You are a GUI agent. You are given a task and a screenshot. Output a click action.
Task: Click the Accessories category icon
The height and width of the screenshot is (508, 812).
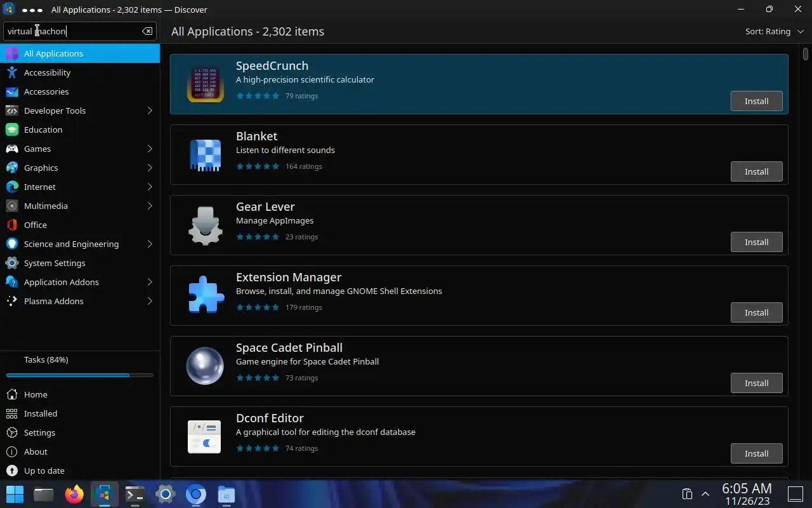coord(12,91)
